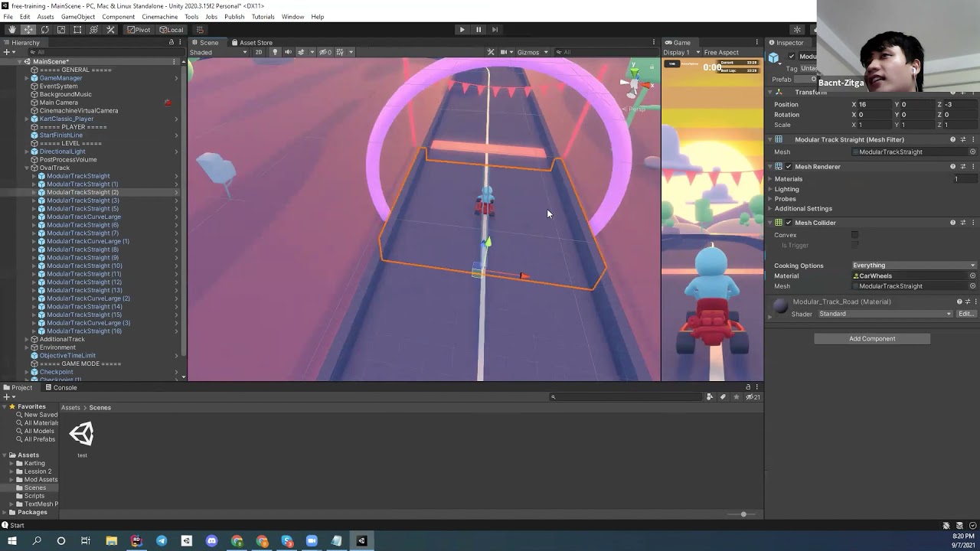Start Play mode

click(462, 30)
